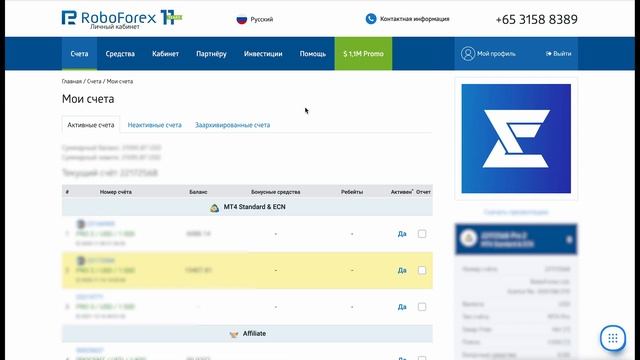Open the Средства menu
This screenshot has width=640, height=360.
click(x=120, y=53)
